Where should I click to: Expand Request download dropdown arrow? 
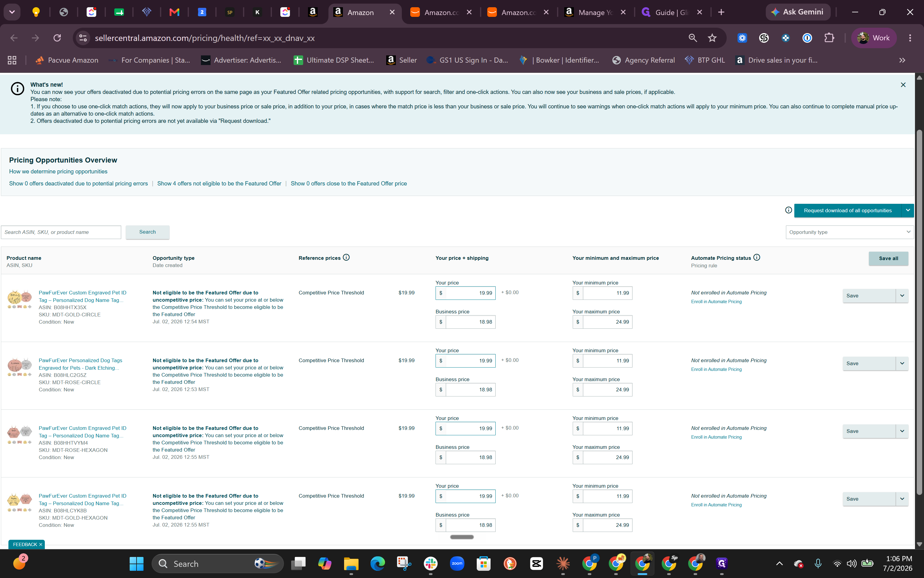tap(908, 211)
